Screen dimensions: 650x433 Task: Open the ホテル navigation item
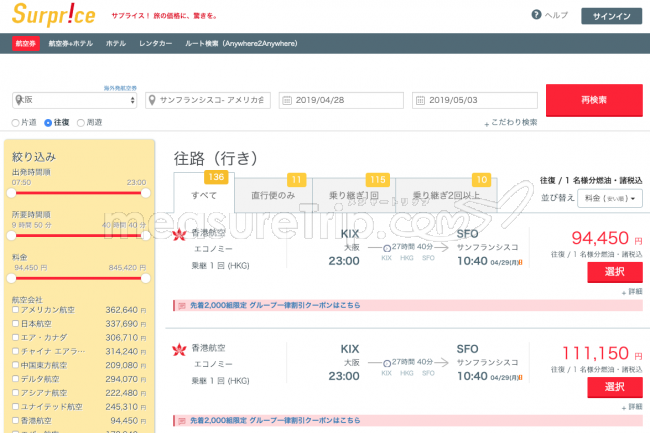pos(116,44)
